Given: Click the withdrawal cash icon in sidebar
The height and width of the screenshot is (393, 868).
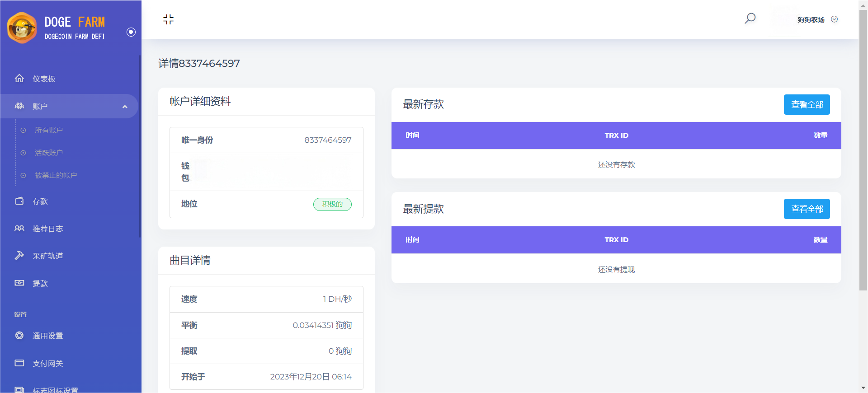Looking at the screenshot, I should [19, 283].
